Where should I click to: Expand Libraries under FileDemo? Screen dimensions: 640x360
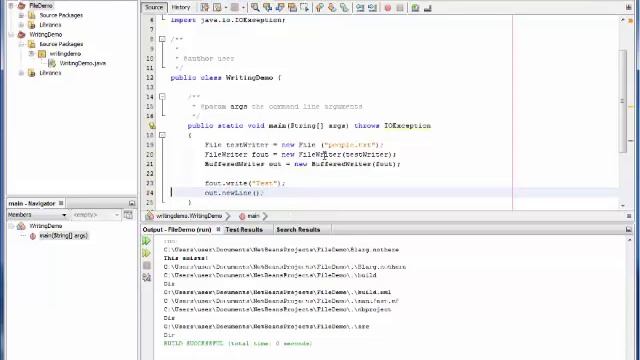21,25
